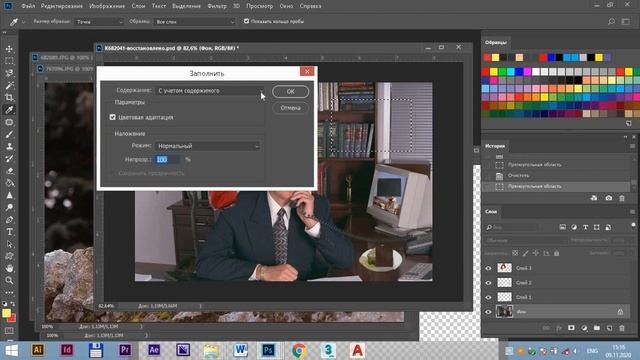The height and width of the screenshot is (360, 640).
Task: Create a new layer group folder icon
Action: coord(597,328)
